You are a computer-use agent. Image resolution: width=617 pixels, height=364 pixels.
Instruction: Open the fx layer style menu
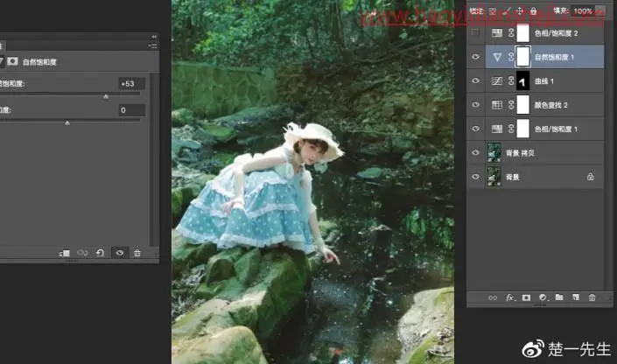510,297
